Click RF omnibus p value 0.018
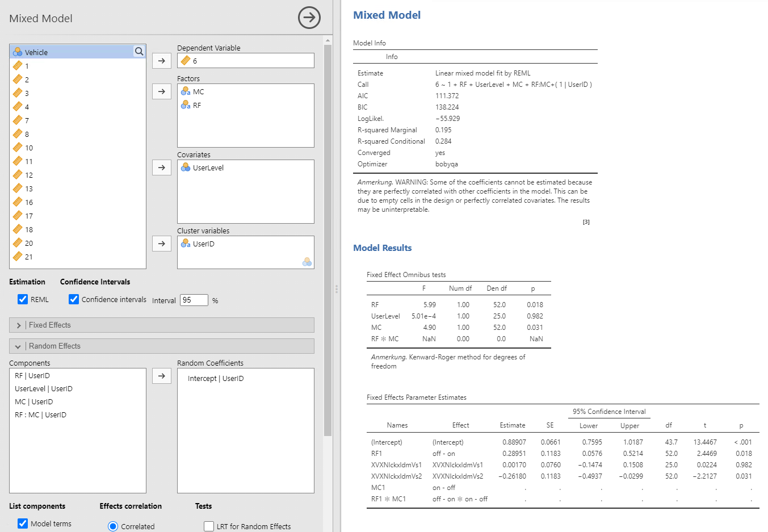This screenshot has width=768, height=532. point(535,305)
